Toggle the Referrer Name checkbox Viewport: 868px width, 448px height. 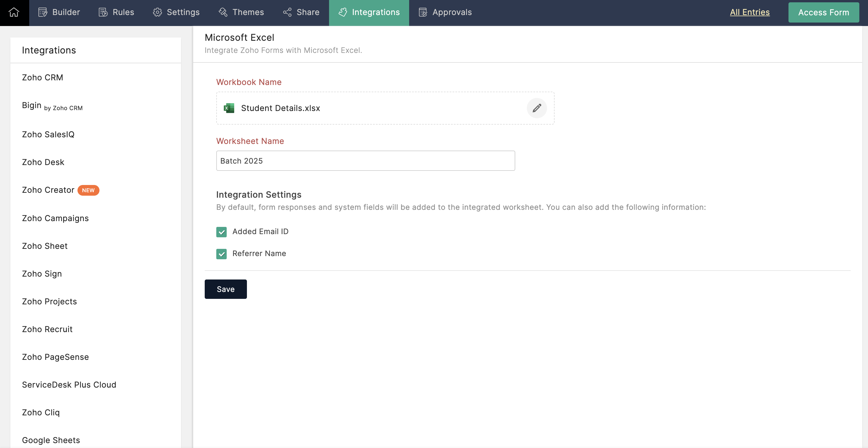tap(221, 254)
